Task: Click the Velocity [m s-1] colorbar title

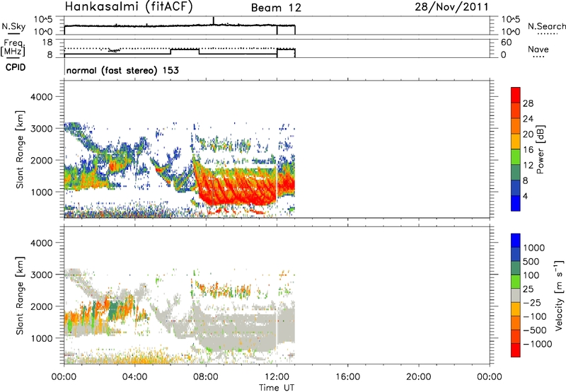Action: [558, 295]
